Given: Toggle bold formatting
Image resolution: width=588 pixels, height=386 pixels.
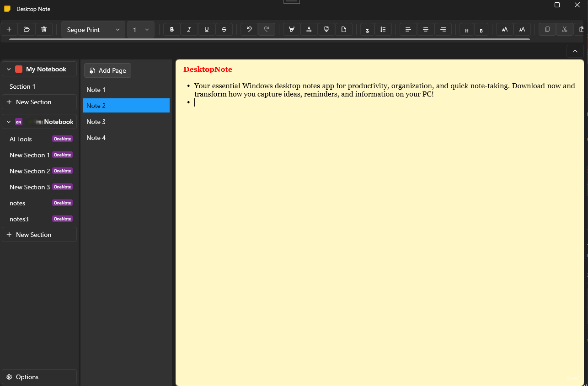Looking at the screenshot, I should coord(172,29).
